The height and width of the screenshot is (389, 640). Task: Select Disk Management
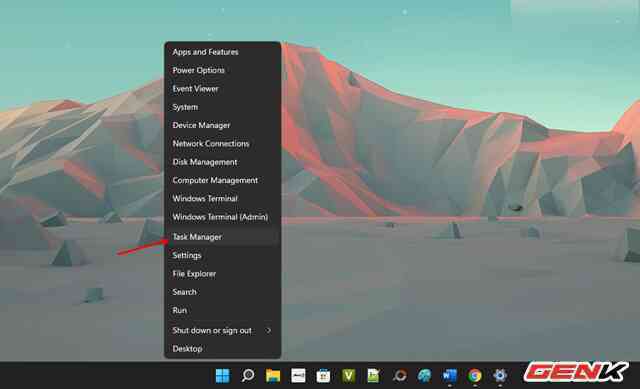222,162
